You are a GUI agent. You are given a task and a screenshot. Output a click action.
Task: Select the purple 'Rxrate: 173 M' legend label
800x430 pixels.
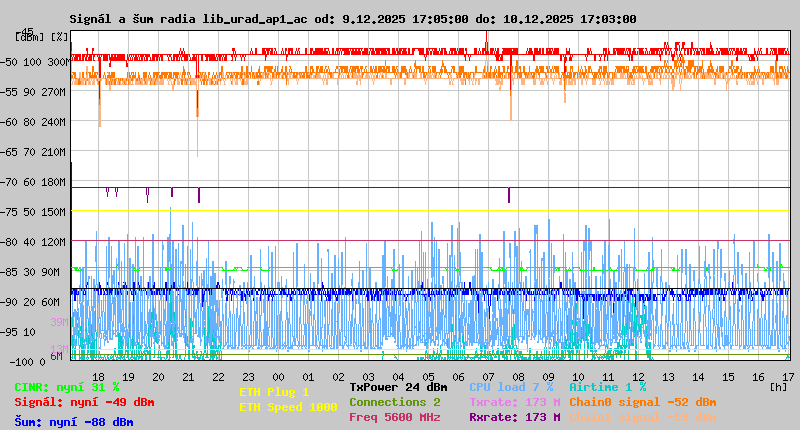(x=515, y=417)
